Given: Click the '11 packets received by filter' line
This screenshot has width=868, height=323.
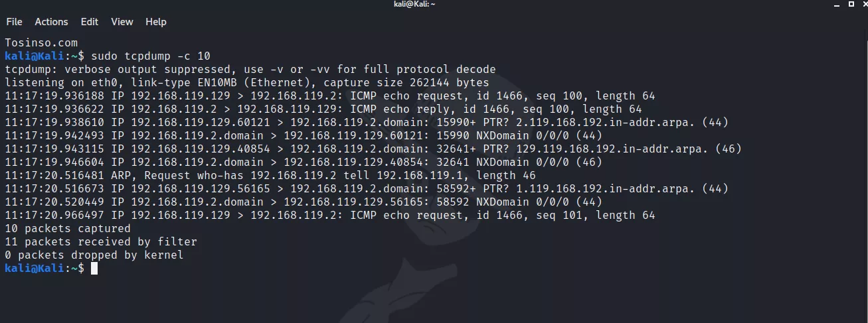Looking at the screenshot, I should [x=100, y=241].
